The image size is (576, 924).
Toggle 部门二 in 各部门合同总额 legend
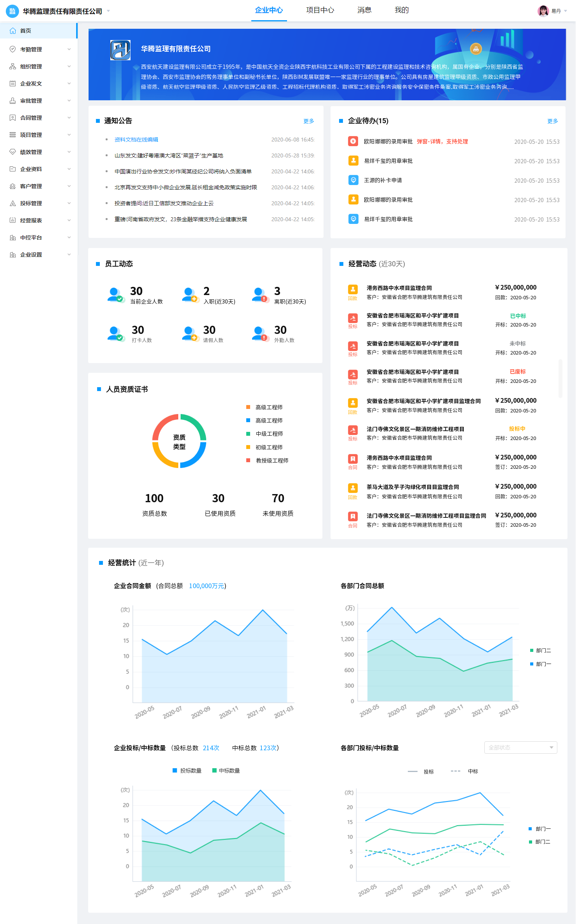[x=540, y=650]
